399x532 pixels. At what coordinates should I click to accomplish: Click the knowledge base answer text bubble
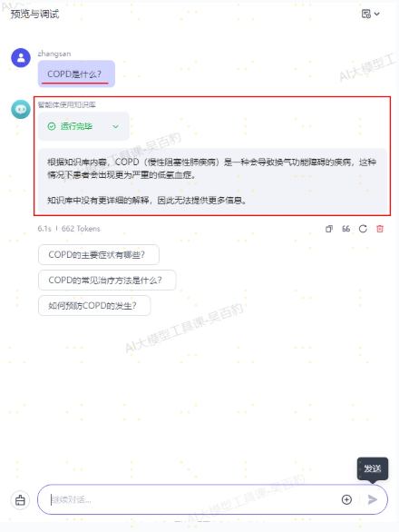pyautogui.click(x=212, y=181)
